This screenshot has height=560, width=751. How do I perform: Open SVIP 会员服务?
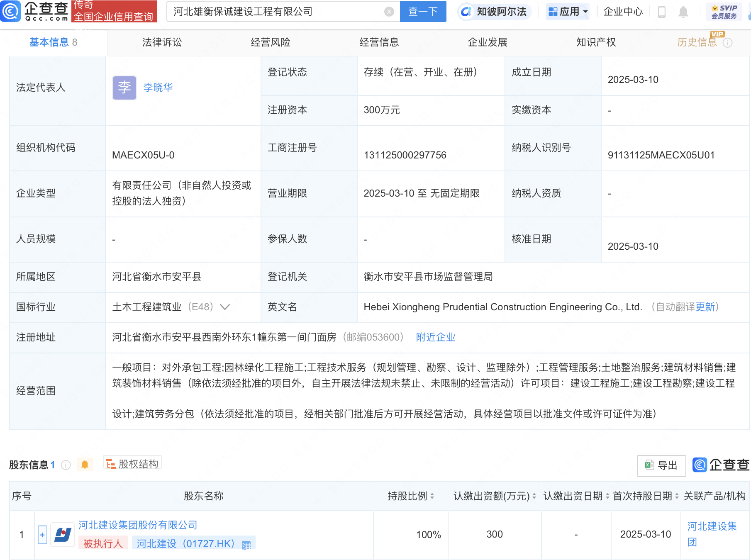pyautogui.click(x=724, y=12)
